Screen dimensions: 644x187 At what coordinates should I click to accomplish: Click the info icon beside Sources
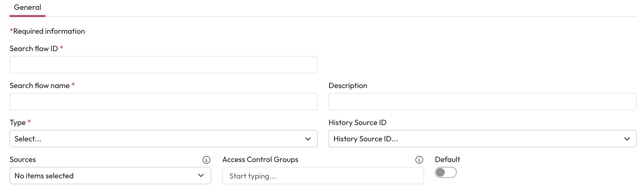point(206,160)
